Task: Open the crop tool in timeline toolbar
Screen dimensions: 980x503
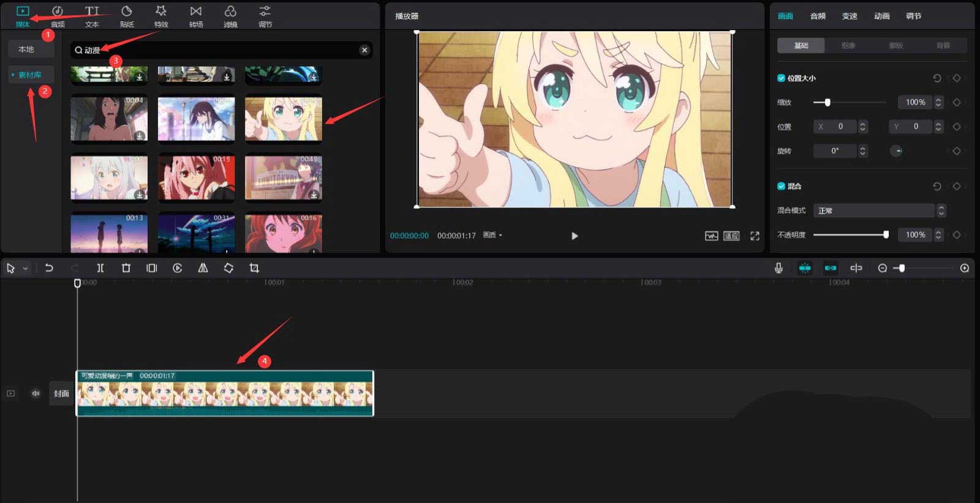Action: (x=254, y=268)
